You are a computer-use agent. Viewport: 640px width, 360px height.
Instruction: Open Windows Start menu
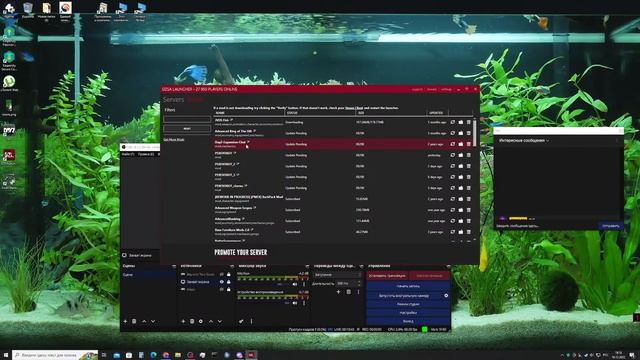tap(6, 355)
